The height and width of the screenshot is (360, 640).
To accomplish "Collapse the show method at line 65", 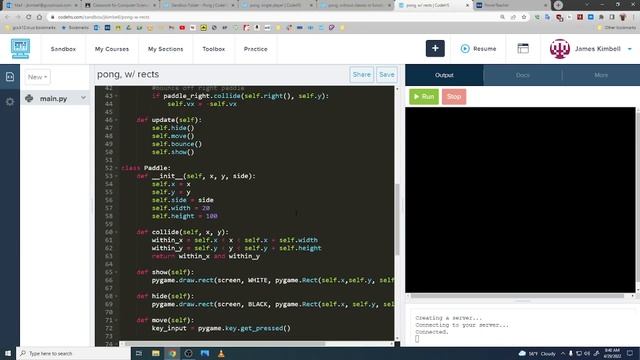I will (116, 272).
